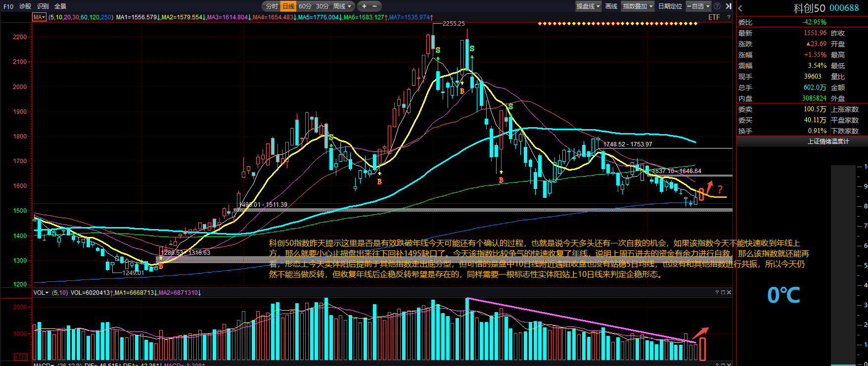The width and height of the screenshot is (868, 366).
Task: Click the 现手 value 39603
Action: (813, 77)
